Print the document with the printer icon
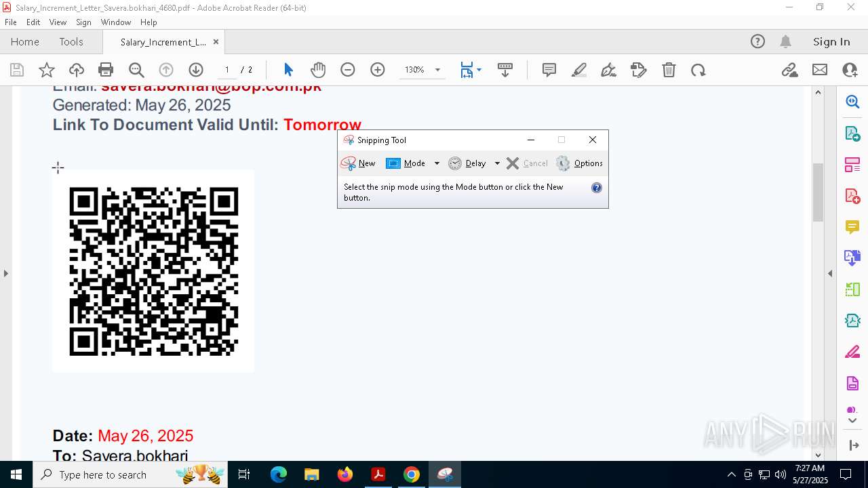This screenshot has height=488, width=868. [106, 70]
